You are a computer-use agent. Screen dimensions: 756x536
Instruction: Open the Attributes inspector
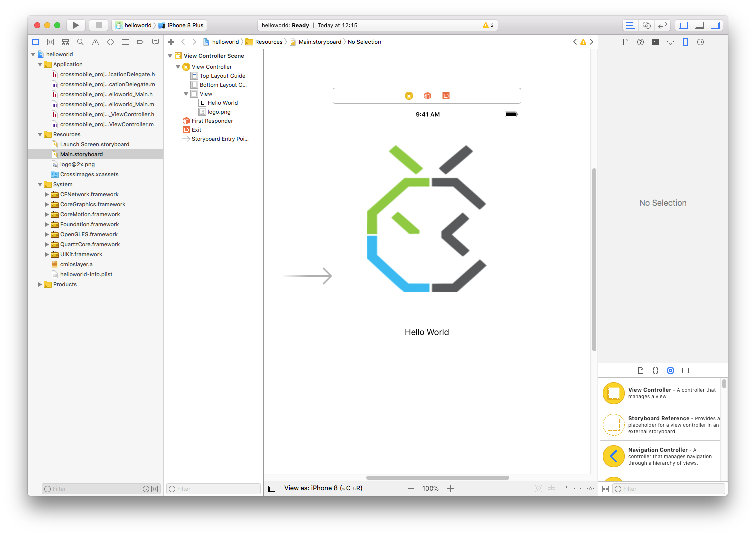coord(670,42)
